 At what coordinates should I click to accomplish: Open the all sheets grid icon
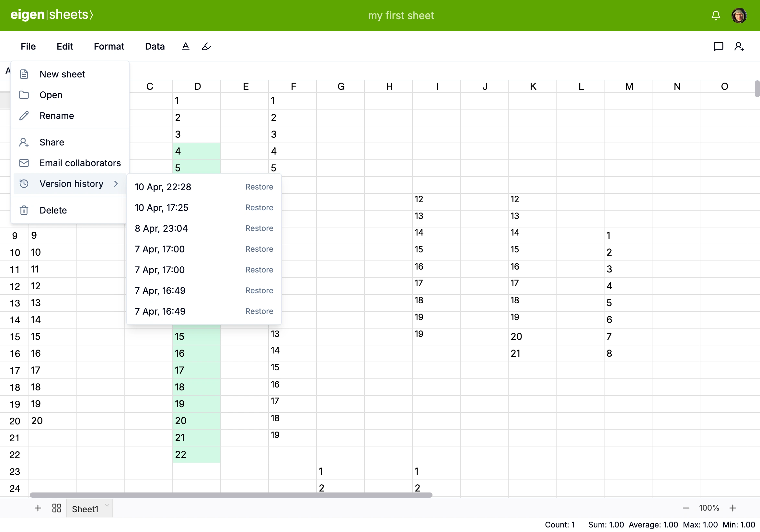(x=57, y=508)
